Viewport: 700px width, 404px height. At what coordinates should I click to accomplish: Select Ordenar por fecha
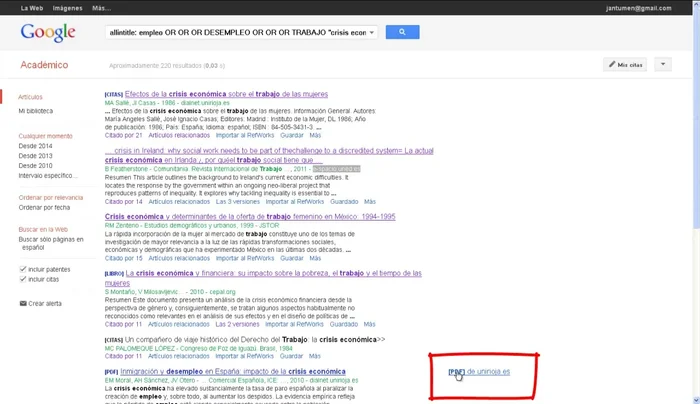pyautogui.click(x=45, y=207)
